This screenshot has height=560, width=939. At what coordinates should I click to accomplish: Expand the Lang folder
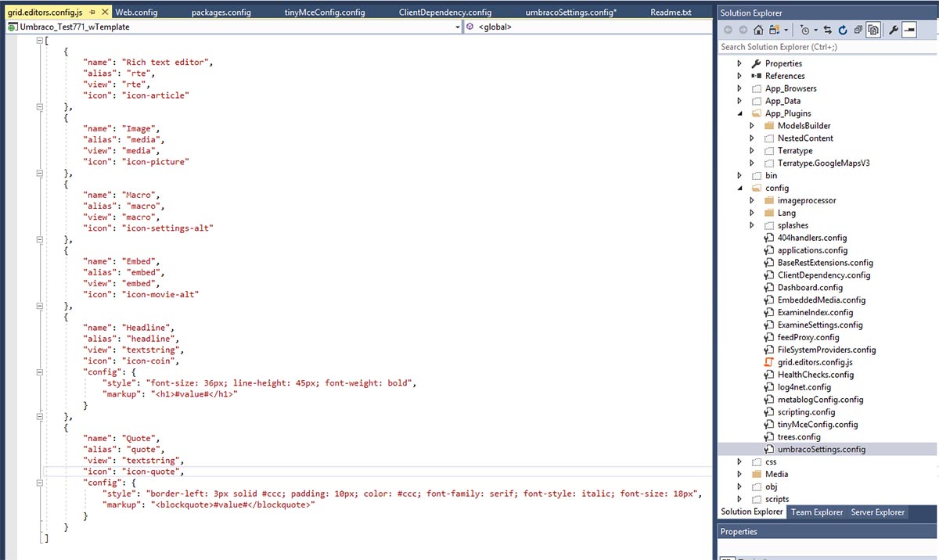pos(752,213)
